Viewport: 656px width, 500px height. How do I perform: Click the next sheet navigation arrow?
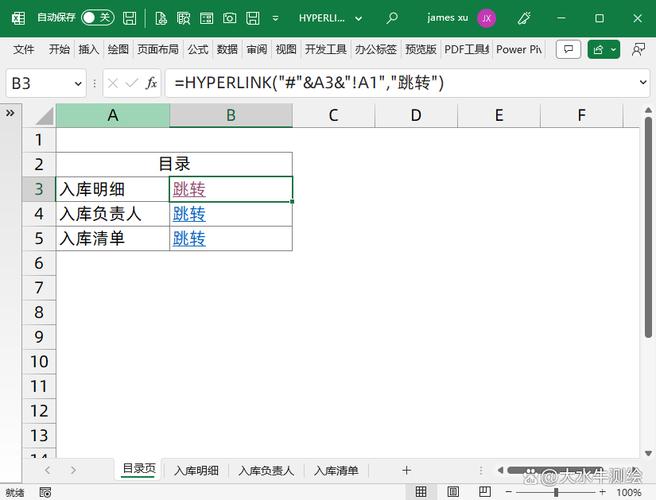[x=74, y=470]
